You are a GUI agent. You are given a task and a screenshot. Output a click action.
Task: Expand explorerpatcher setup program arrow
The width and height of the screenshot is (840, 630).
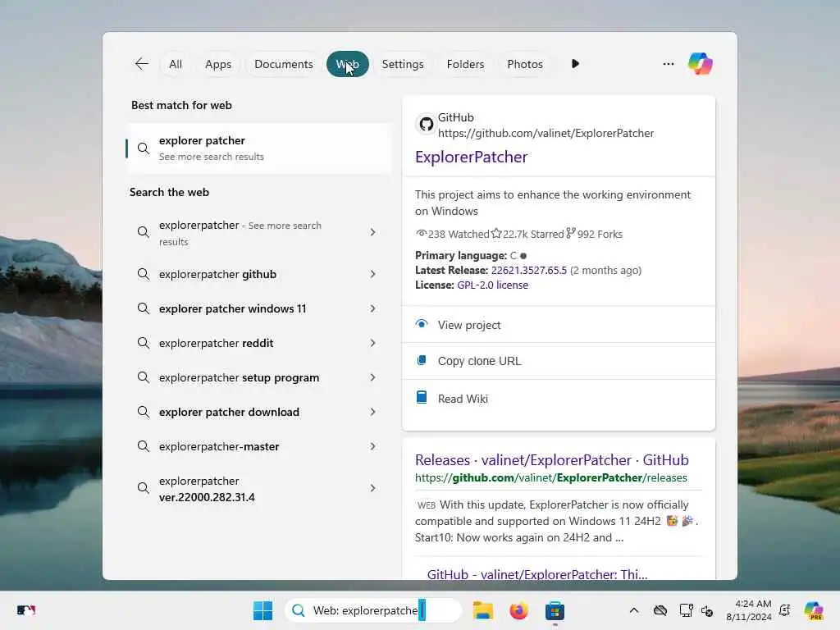pos(373,377)
